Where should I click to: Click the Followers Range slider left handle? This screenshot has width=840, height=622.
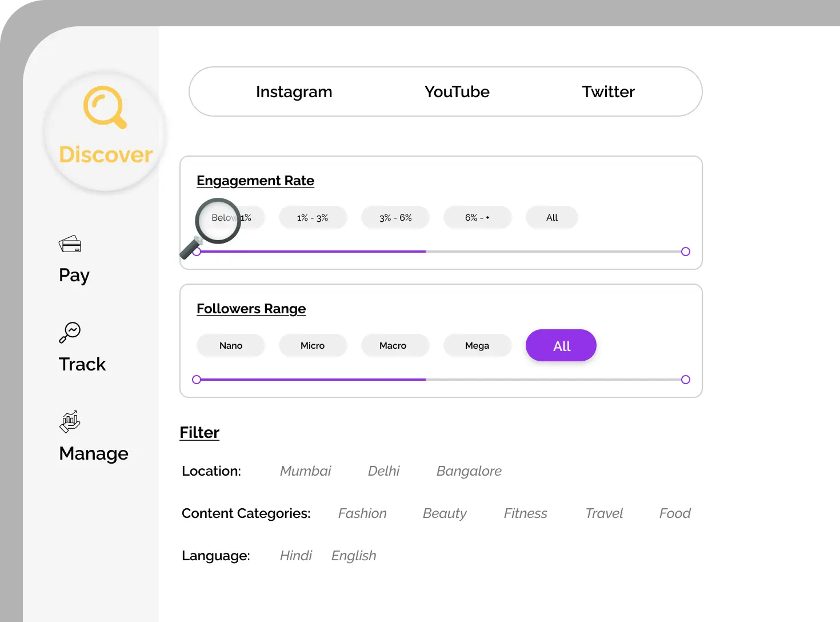coord(197,380)
